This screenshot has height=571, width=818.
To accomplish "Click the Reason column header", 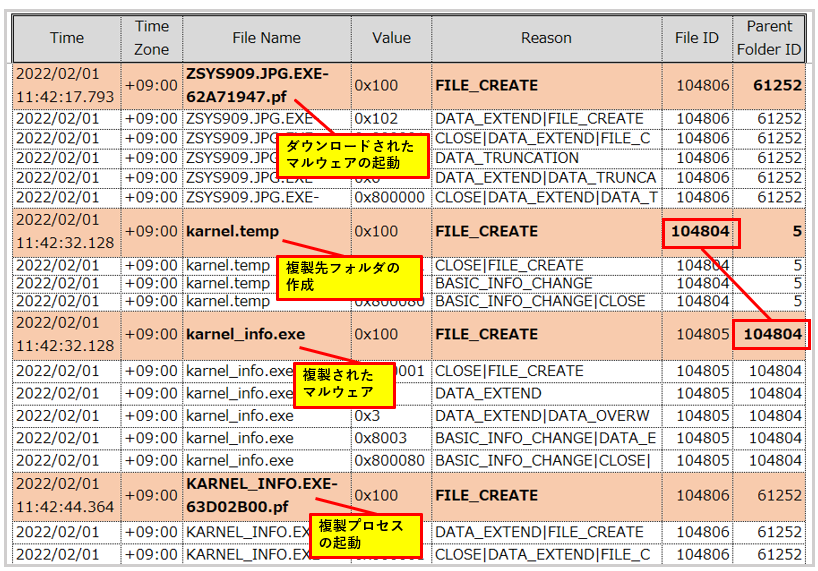I will (546, 38).
